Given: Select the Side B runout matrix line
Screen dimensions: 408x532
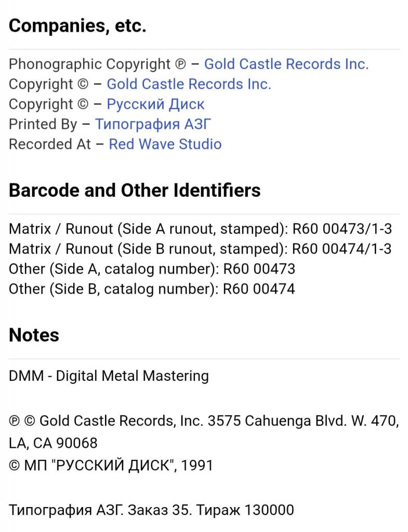Looking at the screenshot, I should 200,249.
